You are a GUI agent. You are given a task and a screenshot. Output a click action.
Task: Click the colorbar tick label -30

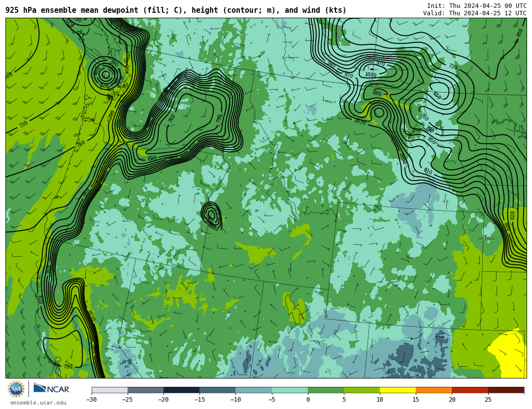click(91, 400)
